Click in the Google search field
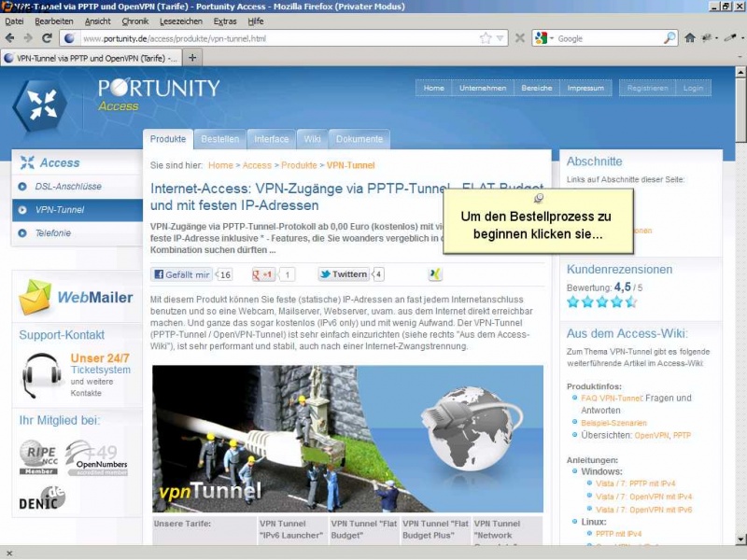 (607, 38)
